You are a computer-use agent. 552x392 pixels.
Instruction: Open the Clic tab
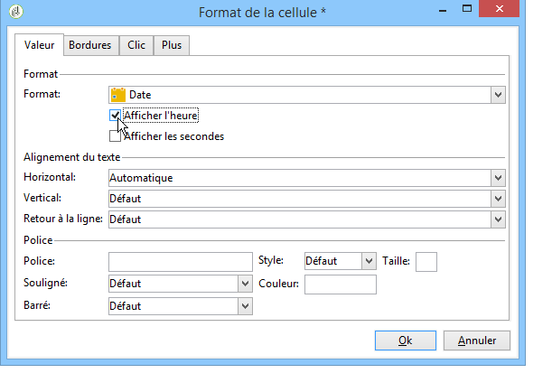click(136, 45)
